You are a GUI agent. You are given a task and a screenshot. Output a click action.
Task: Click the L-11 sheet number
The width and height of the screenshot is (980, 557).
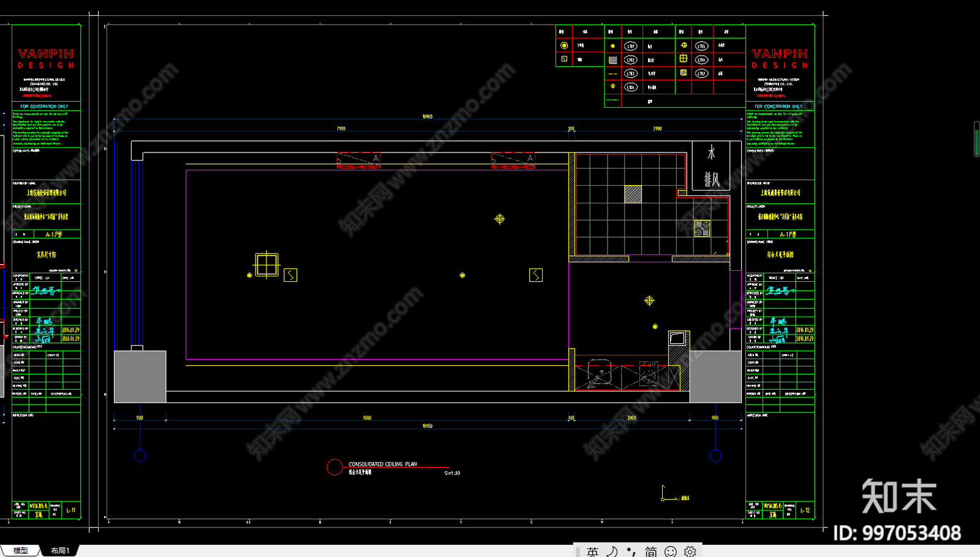[71, 510]
